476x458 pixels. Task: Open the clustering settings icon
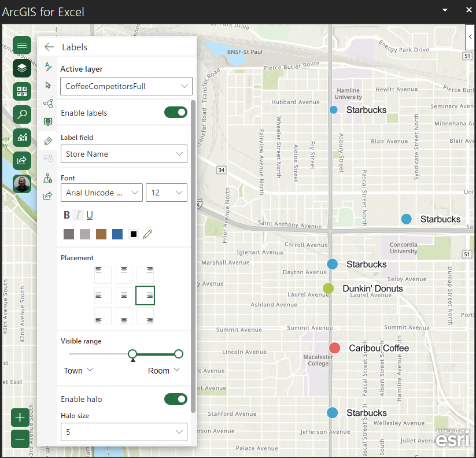coord(48,104)
